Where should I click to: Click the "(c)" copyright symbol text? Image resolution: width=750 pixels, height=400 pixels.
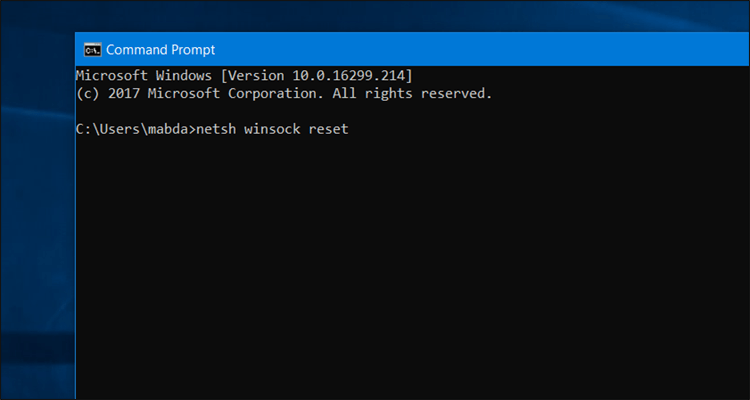pos(88,94)
